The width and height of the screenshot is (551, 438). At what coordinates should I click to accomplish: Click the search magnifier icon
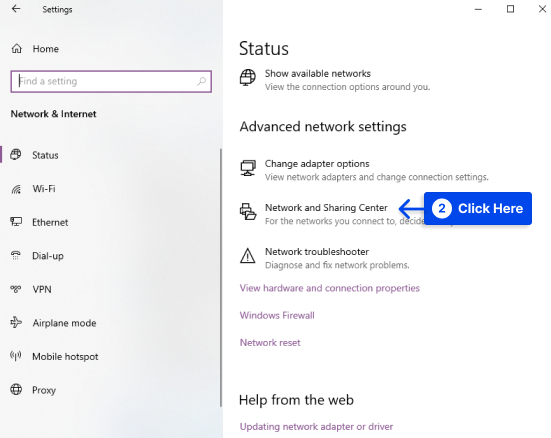click(201, 82)
